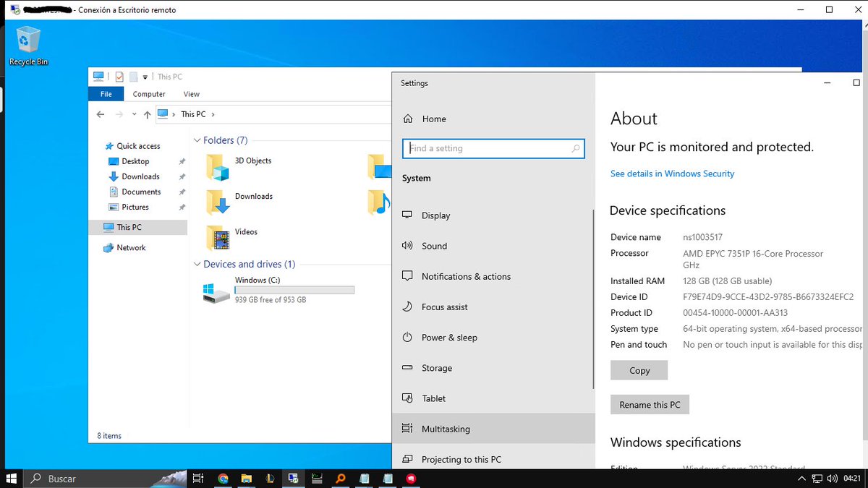The width and height of the screenshot is (868, 488).
Task: Open Power & sleep settings
Action: [493, 337]
